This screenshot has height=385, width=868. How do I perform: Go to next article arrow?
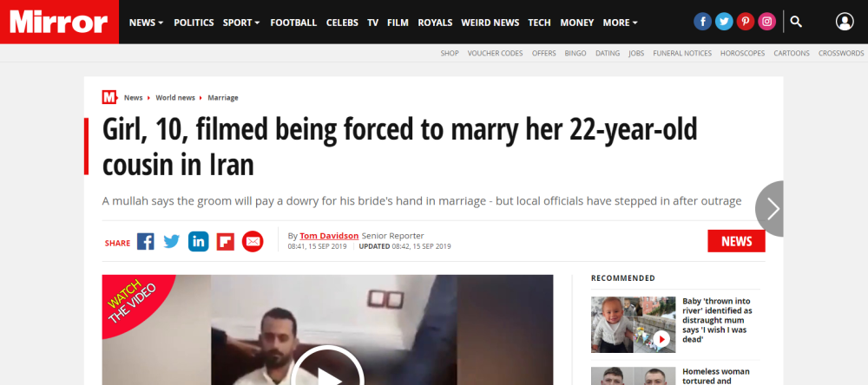(x=771, y=208)
